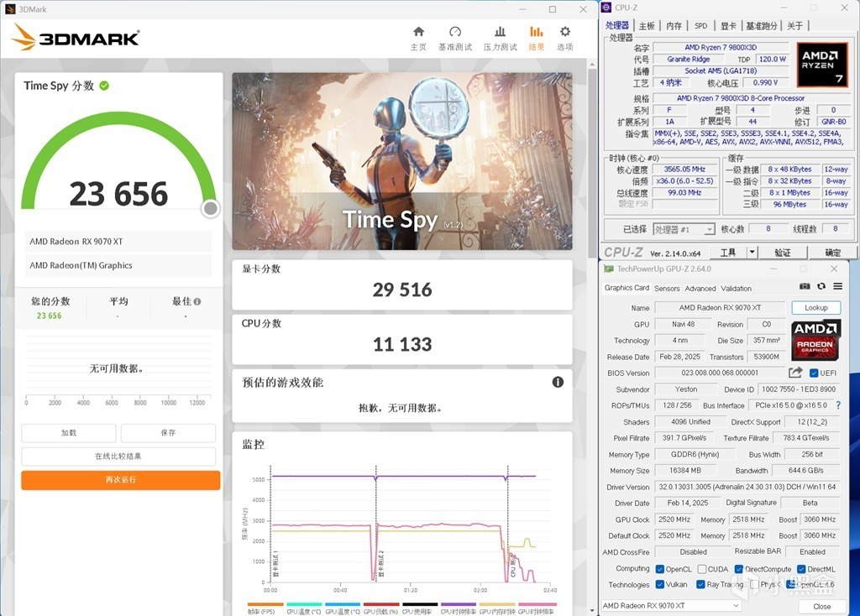
Task: Switch to CPU-Z 内存 tab
Action: [674, 26]
